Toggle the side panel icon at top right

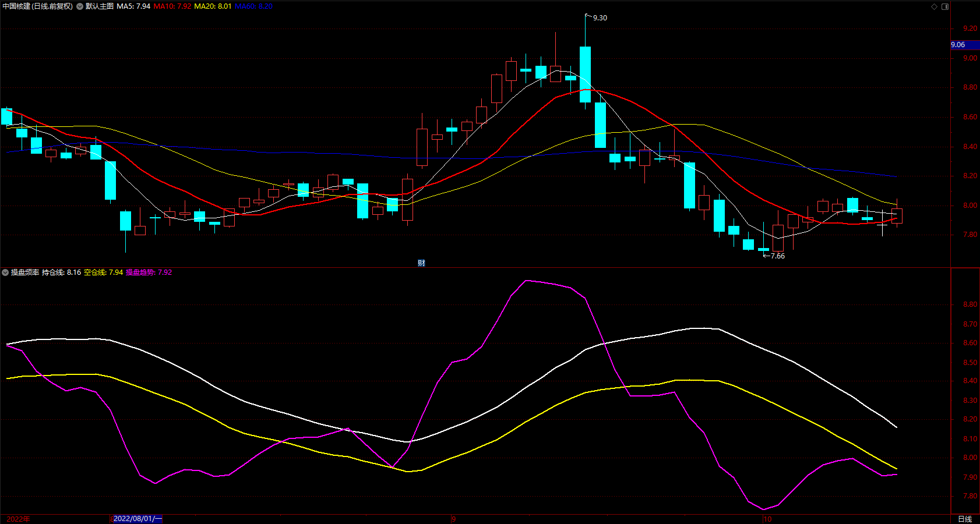(945, 6)
